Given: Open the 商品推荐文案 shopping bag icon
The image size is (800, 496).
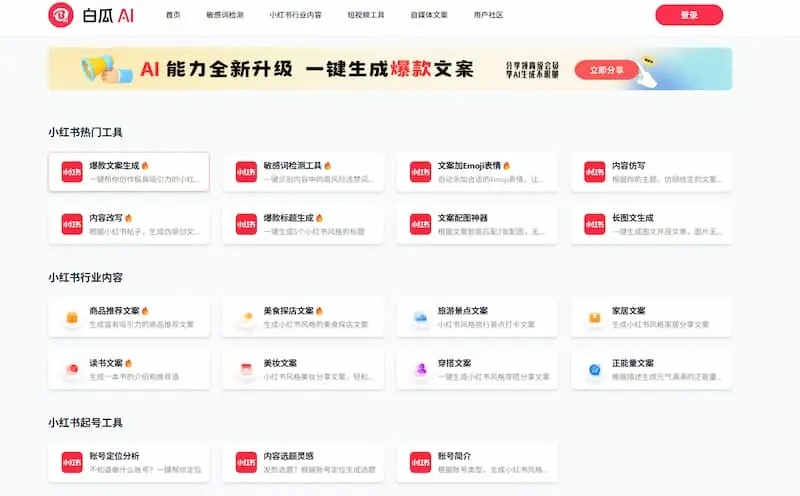Looking at the screenshot, I should pyautogui.click(x=72, y=317).
